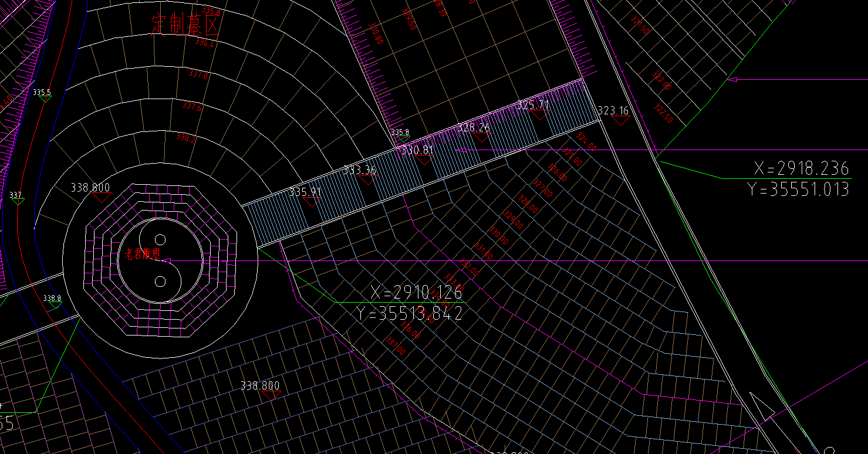Image resolution: width=868 pixels, height=454 pixels.
Task: Select red contour label 327.00
Action: [543, 189]
